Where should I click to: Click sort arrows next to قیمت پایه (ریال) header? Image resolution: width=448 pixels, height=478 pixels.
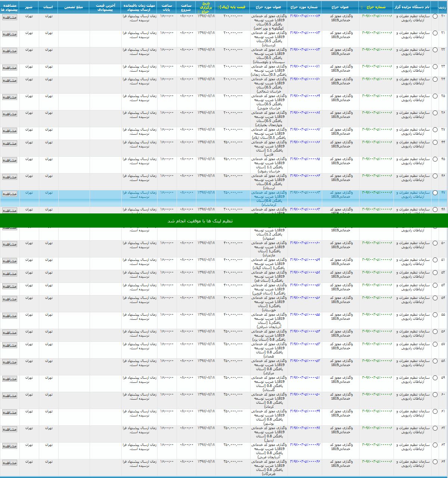[x=219, y=7]
